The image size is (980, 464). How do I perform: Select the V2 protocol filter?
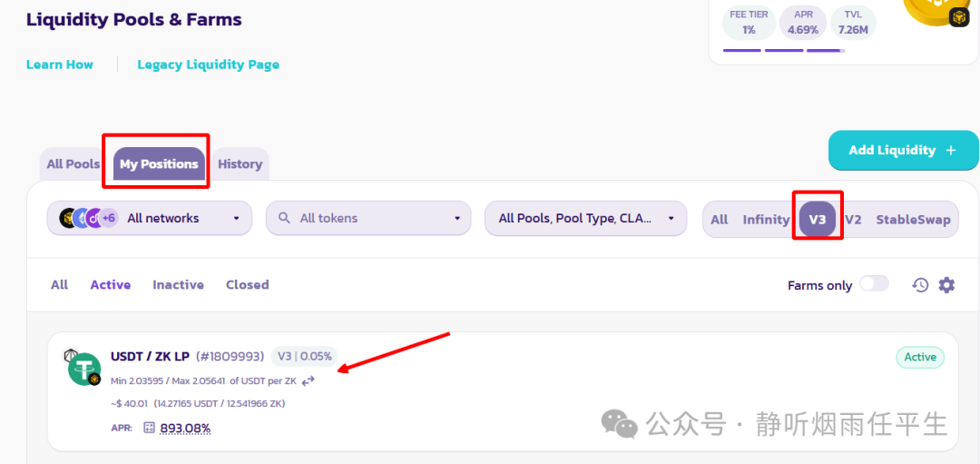point(853,220)
